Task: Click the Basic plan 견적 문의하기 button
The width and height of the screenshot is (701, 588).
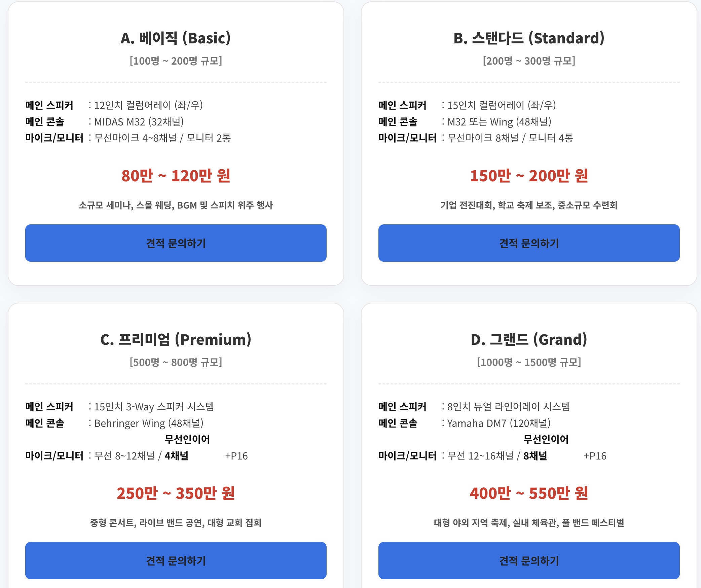Action: [176, 243]
